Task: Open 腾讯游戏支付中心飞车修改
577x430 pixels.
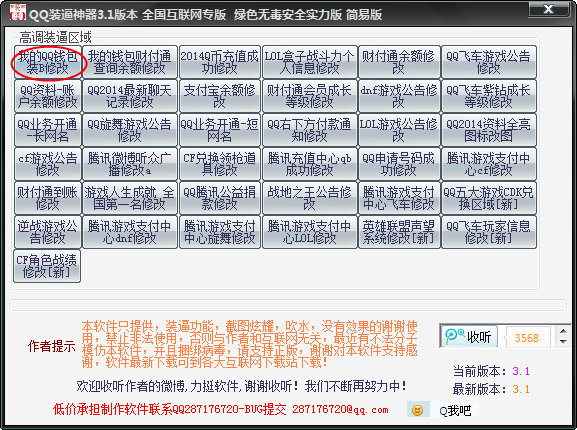Action: pyautogui.click(x=399, y=198)
